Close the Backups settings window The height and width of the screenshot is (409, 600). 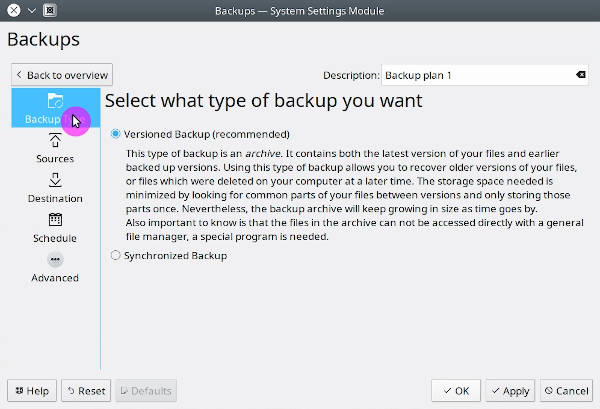[x=14, y=10]
